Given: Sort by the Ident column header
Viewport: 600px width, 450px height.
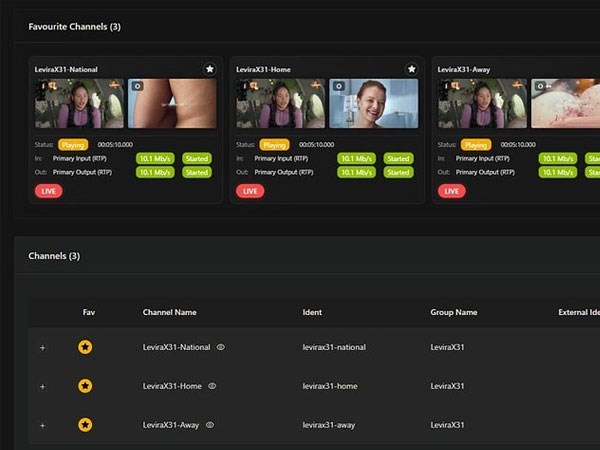Looking at the screenshot, I should pyautogui.click(x=312, y=312).
